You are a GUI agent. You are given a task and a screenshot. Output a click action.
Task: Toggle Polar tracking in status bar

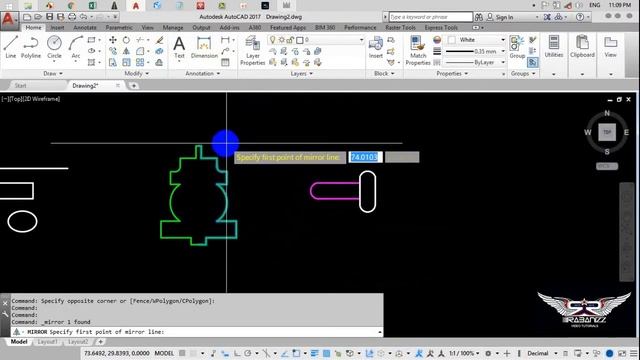point(248,353)
